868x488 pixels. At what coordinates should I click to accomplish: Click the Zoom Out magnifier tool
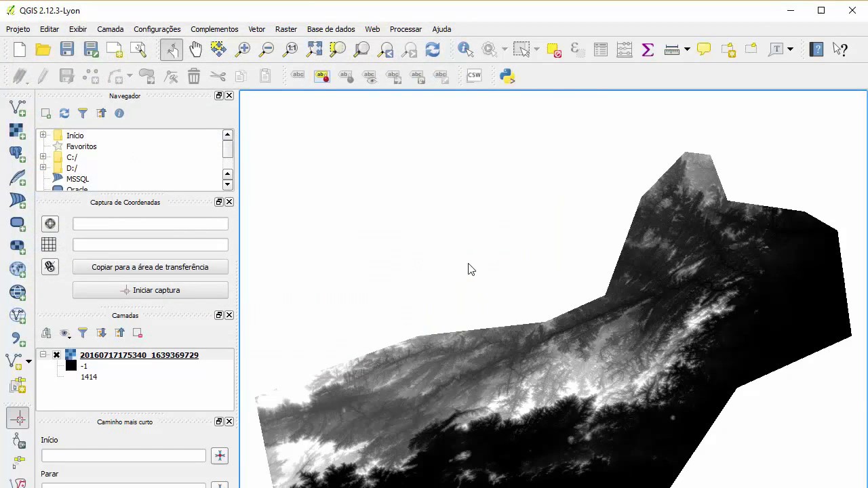point(267,49)
